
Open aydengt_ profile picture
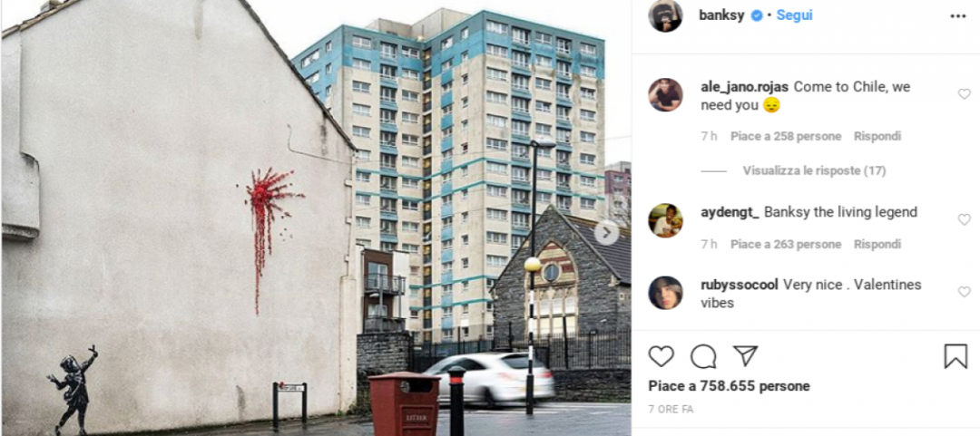[x=666, y=220]
